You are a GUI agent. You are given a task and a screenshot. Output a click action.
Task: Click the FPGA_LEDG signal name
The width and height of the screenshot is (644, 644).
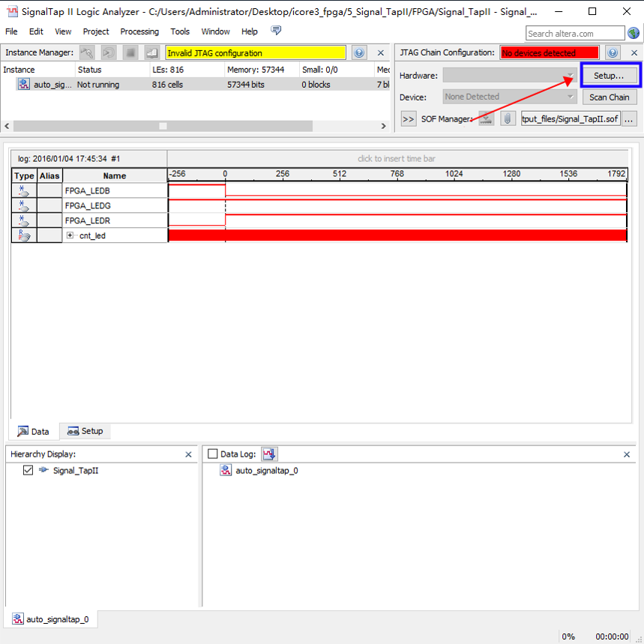coord(88,205)
